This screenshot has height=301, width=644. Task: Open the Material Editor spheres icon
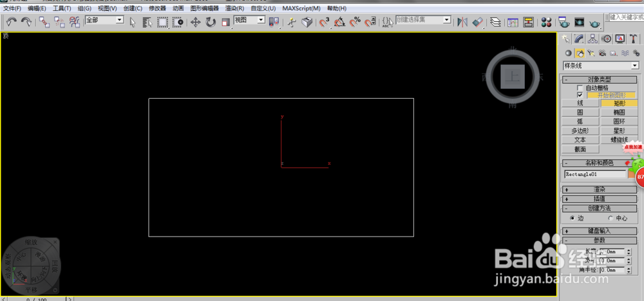pyautogui.click(x=546, y=22)
